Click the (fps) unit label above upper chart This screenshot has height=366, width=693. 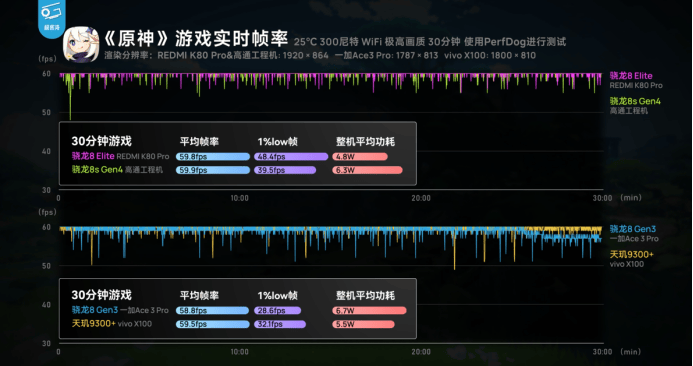pyautogui.click(x=48, y=59)
